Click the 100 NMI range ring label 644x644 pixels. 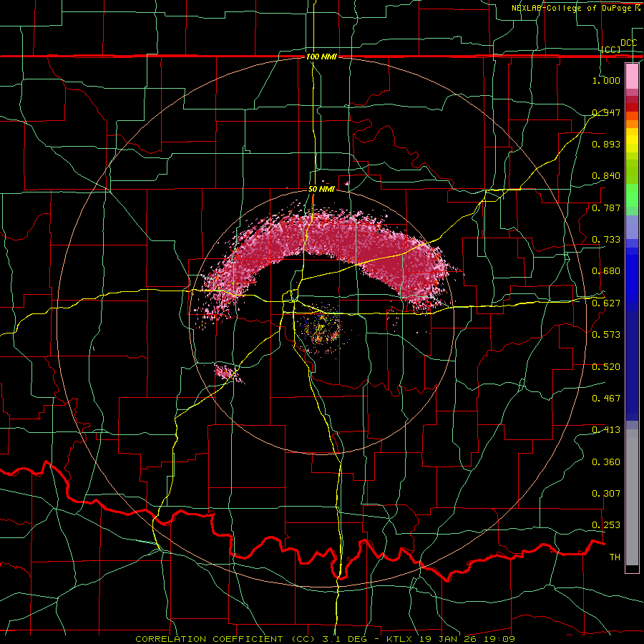(x=321, y=57)
